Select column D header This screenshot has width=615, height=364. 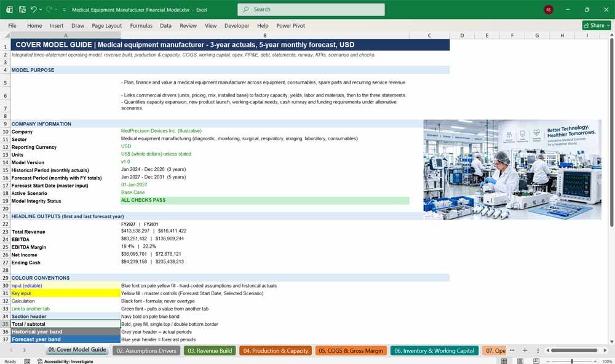point(462,35)
